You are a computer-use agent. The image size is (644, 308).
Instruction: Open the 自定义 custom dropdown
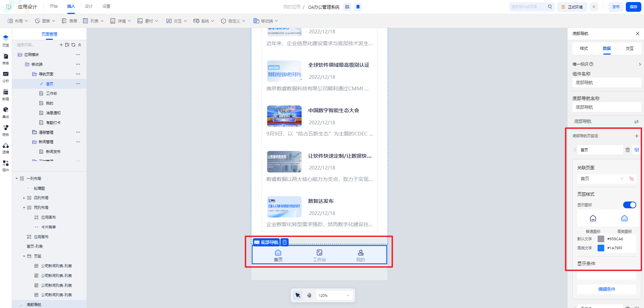pyautogui.click(x=233, y=21)
